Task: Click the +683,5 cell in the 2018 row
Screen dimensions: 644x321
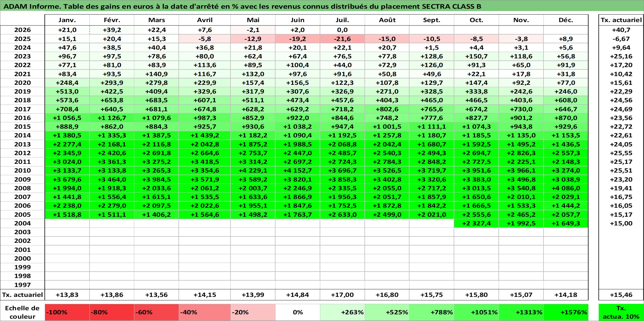Action: pos(156,100)
